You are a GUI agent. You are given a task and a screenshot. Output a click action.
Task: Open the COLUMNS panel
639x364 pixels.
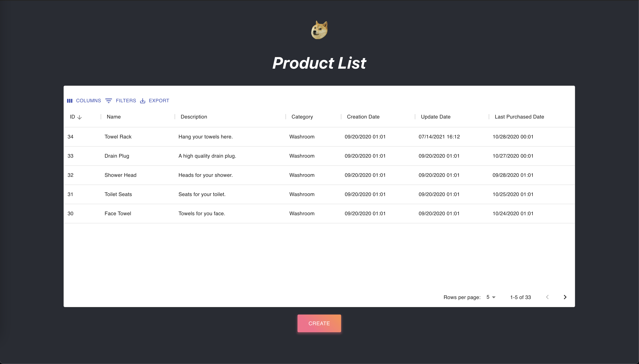88,101
